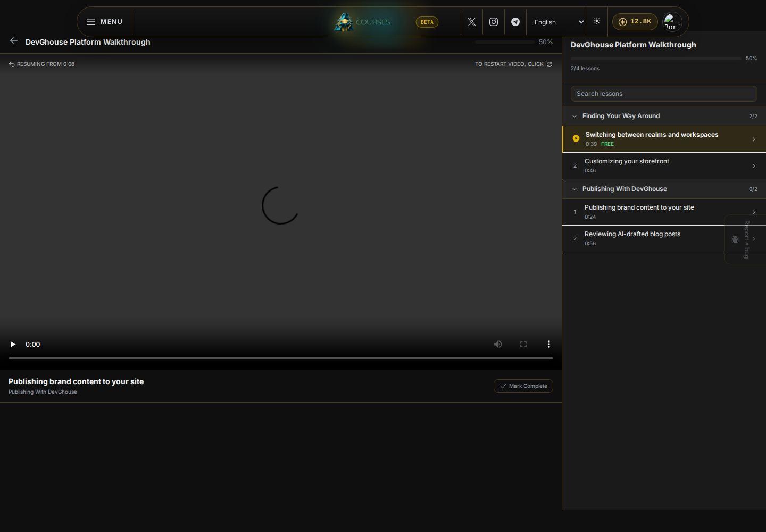Viewport: 766px width, 532px height.
Task: Mute the video volume
Action: (x=498, y=344)
